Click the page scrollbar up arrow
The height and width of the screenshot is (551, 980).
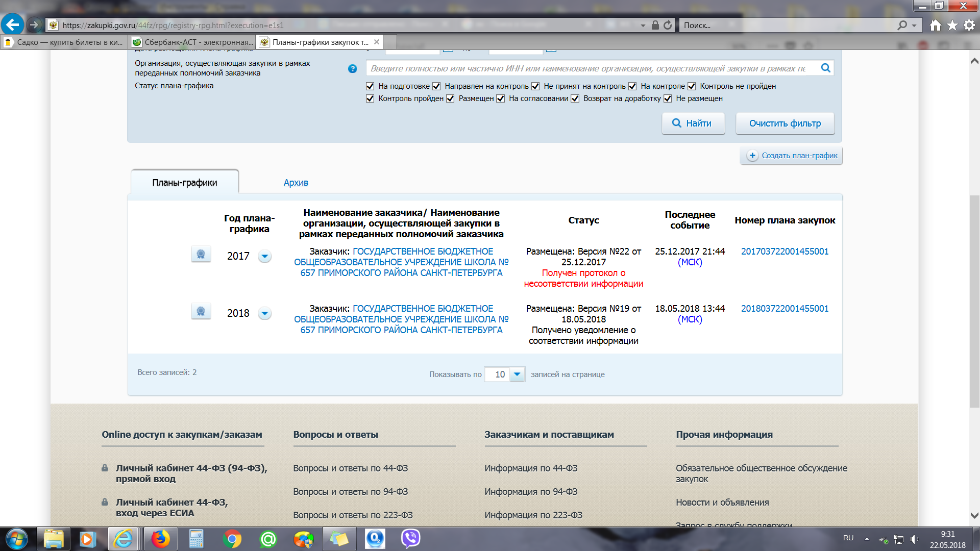tap(974, 61)
